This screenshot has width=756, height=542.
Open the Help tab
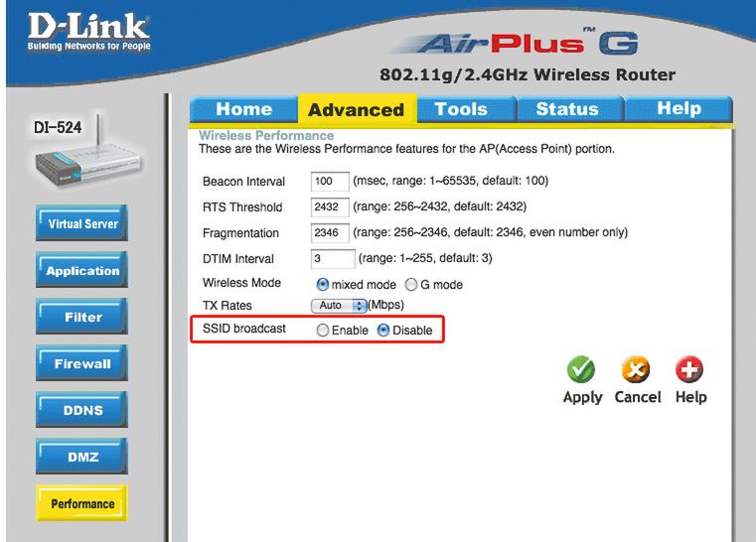pos(679,109)
